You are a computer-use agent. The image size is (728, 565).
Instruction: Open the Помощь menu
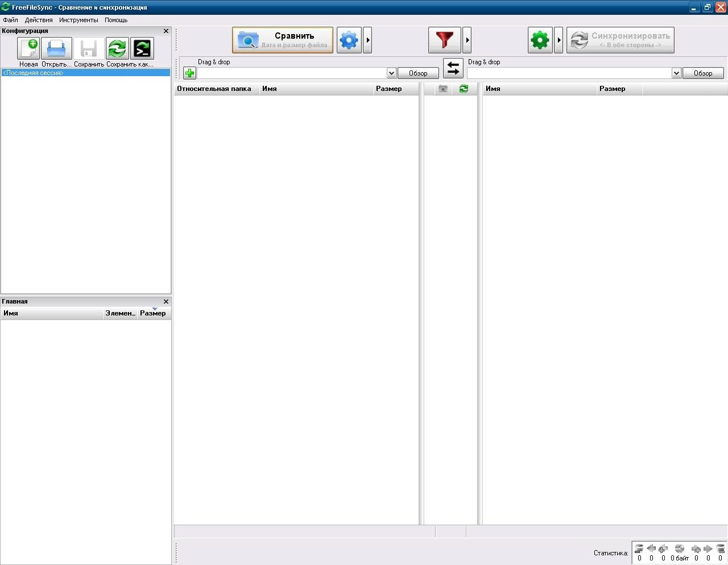pyautogui.click(x=116, y=20)
